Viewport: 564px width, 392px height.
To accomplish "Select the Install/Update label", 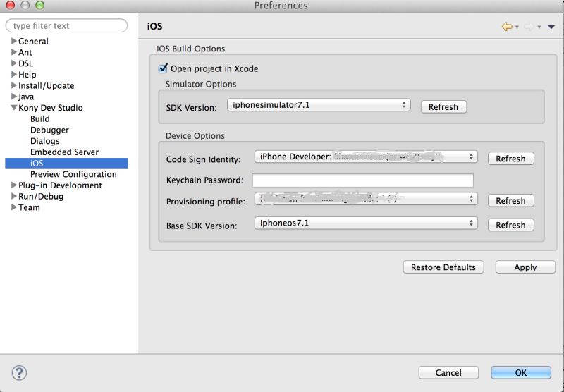I will [x=47, y=85].
